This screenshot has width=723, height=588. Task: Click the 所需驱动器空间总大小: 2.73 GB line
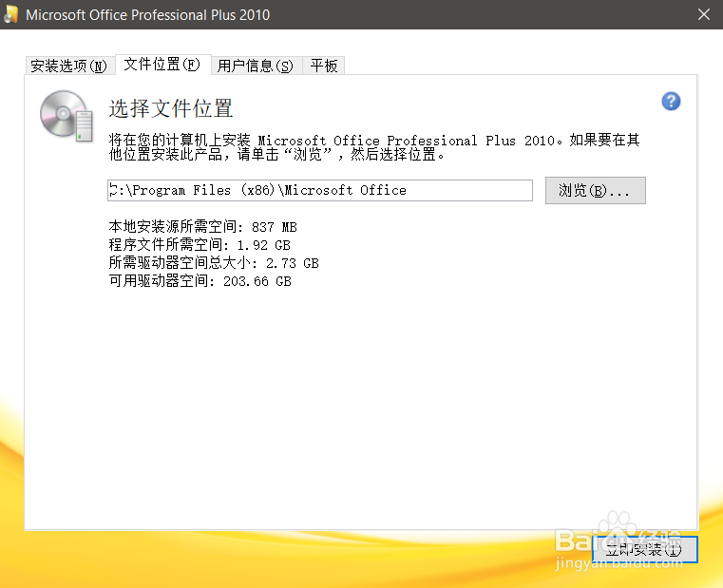[x=214, y=263]
